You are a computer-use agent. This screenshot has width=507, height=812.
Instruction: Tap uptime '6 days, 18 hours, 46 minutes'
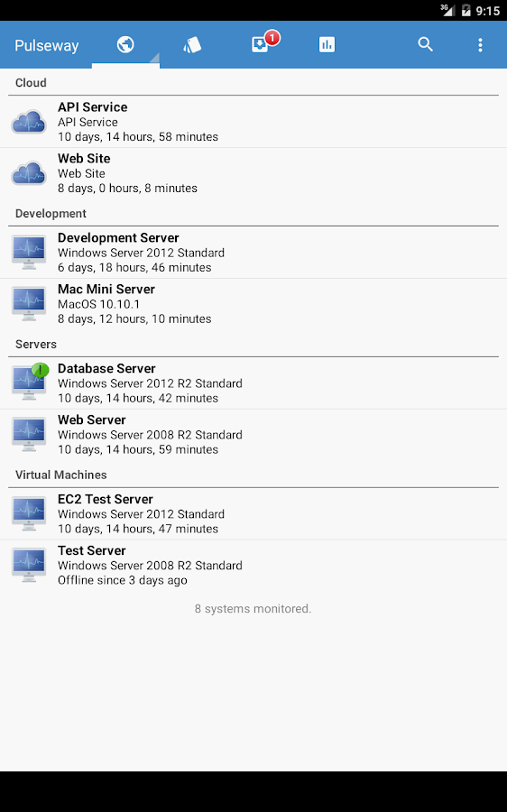pyautogui.click(x=134, y=267)
